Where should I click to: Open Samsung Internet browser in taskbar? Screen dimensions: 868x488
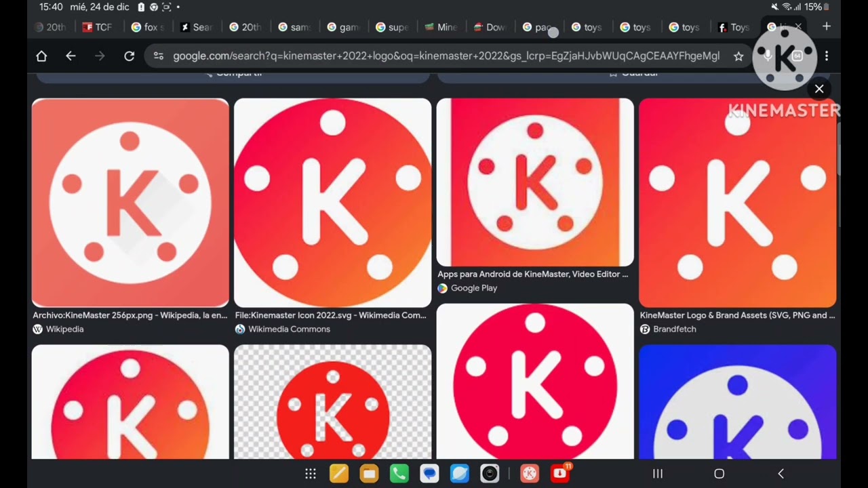[459, 474]
